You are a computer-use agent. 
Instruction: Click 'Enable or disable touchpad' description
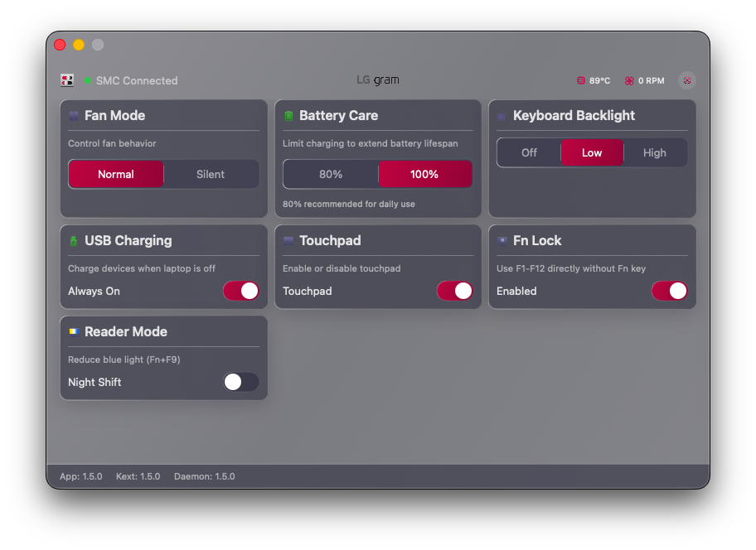tap(342, 268)
